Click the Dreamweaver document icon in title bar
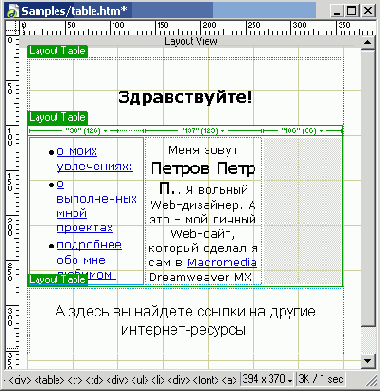380x391 pixels. [13, 11]
